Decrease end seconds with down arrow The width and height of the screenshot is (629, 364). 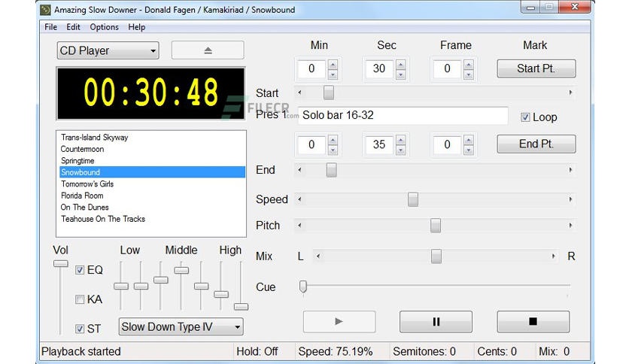tap(400, 150)
